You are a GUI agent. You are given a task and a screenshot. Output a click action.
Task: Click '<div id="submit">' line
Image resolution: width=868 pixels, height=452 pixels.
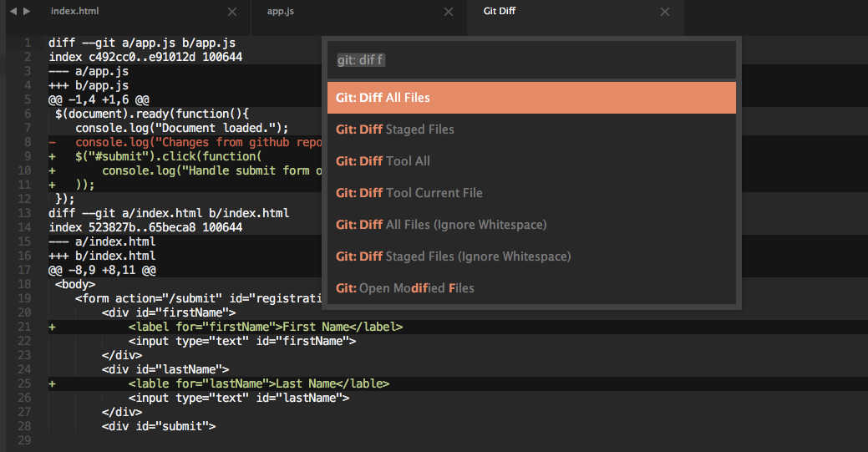[159, 427]
